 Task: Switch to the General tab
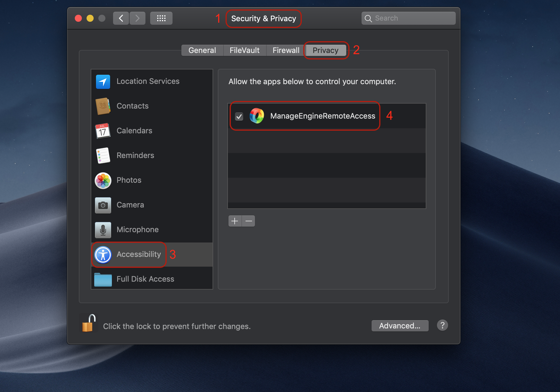tap(202, 50)
